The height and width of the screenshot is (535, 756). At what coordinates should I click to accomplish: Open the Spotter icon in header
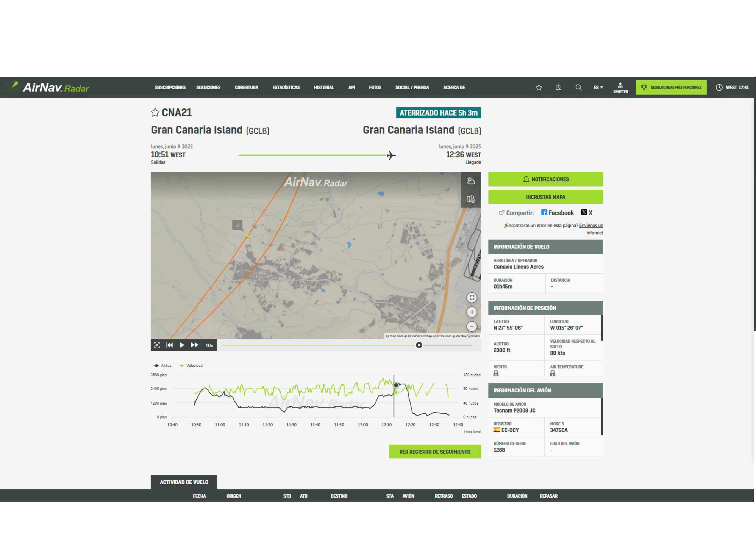[620, 88]
